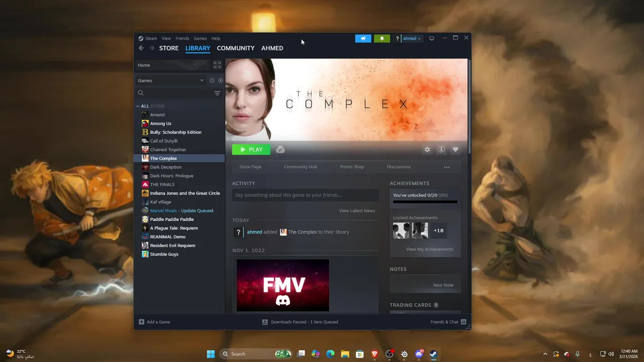The width and height of the screenshot is (644, 362).
Task: Open the Store Page link
Action: [x=250, y=167]
